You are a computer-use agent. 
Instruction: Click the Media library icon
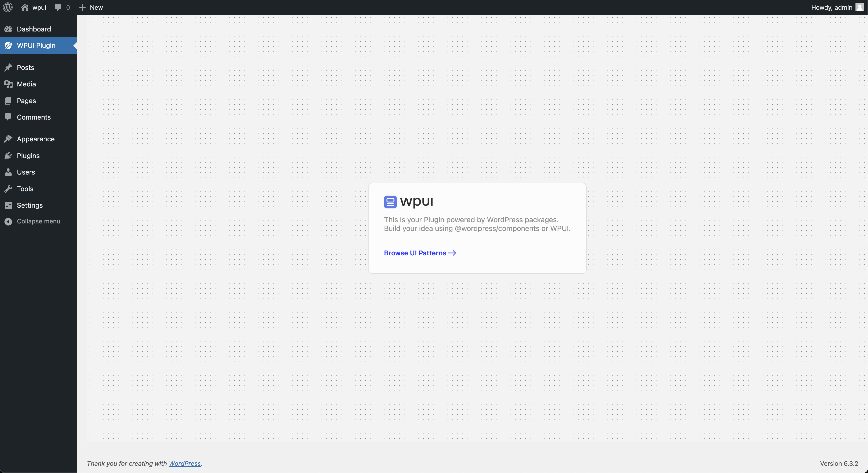coord(8,84)
